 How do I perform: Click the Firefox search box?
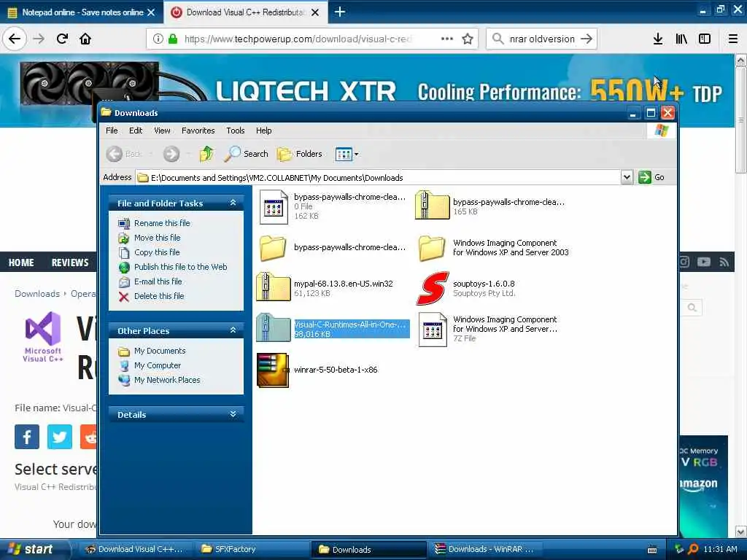click(x=541, y=39)
